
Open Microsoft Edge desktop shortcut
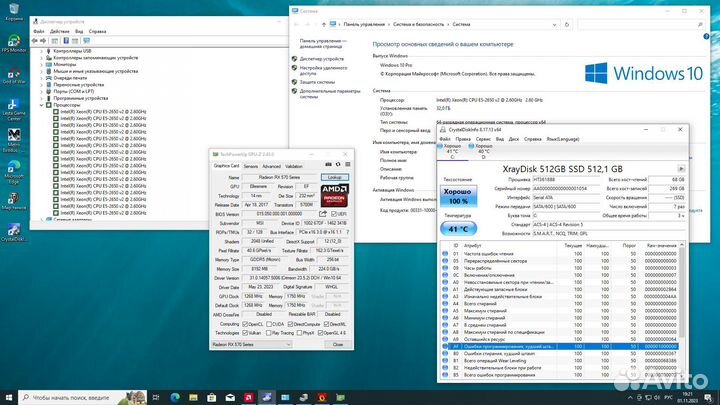(14, 172)
